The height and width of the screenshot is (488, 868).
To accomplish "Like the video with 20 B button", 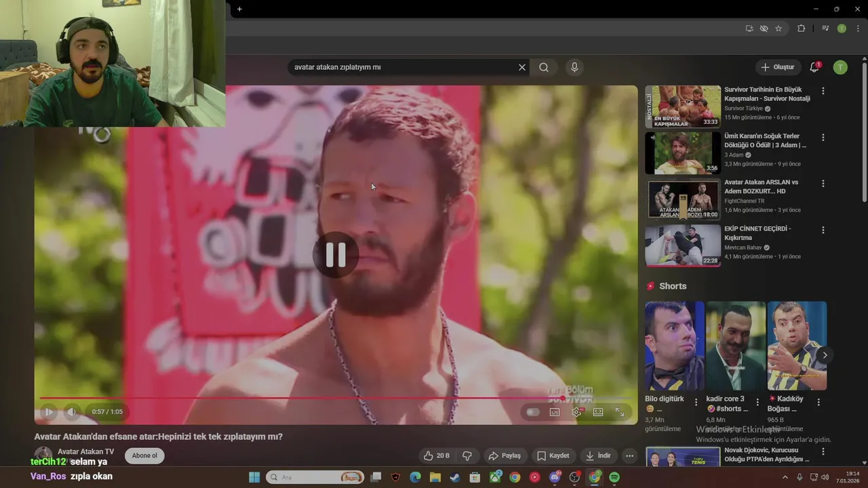I will [x=437, y=455].
